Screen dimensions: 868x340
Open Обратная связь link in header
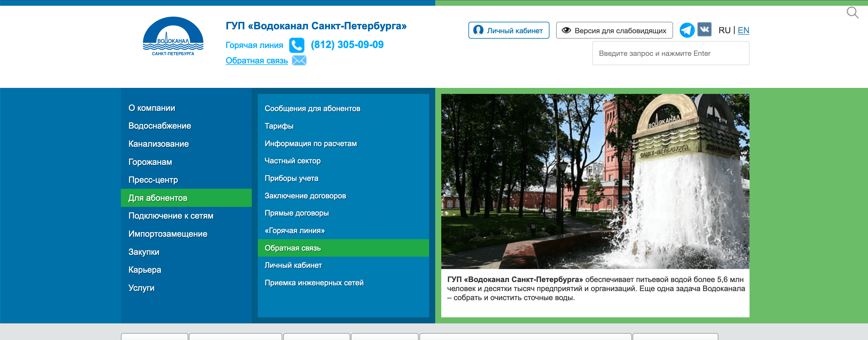pyautogui.click(x=256, y=61)
